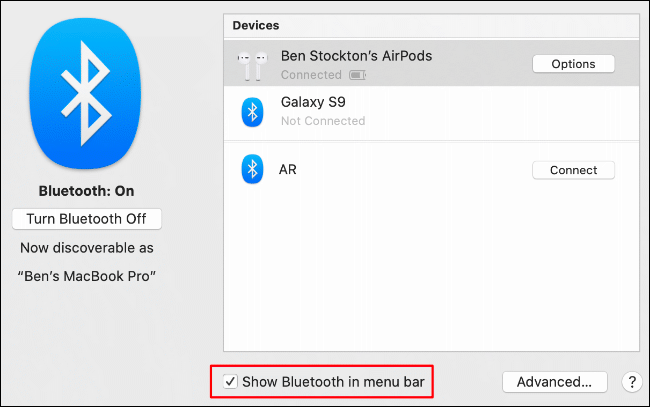Click the AirPods battery level icon
The width and height of the screenshot is (650, 407).
pos(357,75)
